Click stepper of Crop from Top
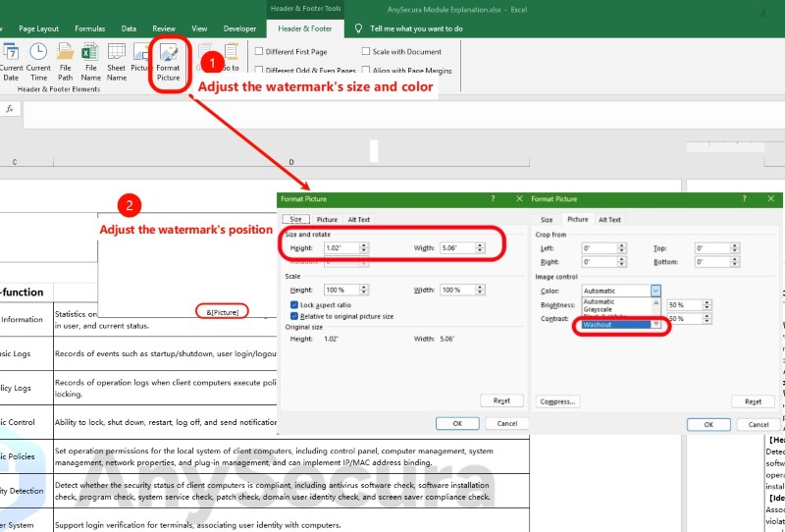The width and height of the screenshot is (785, 532). click(x=735, y=248)
